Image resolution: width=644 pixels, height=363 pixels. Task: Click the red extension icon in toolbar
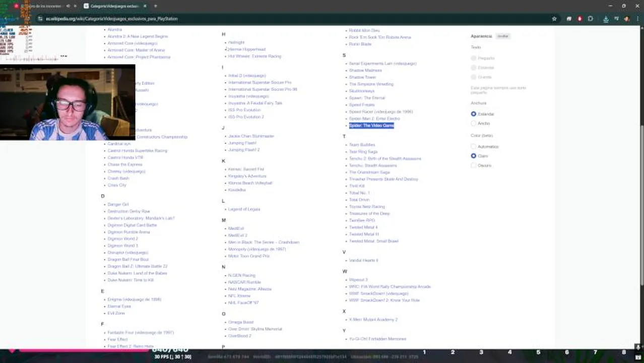(x=579, y=19)
